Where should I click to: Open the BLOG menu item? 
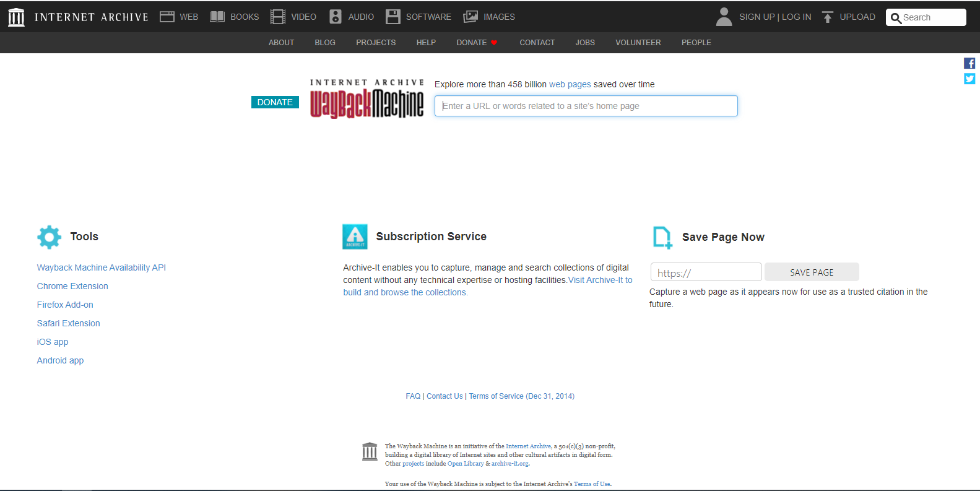pos(325,43)
